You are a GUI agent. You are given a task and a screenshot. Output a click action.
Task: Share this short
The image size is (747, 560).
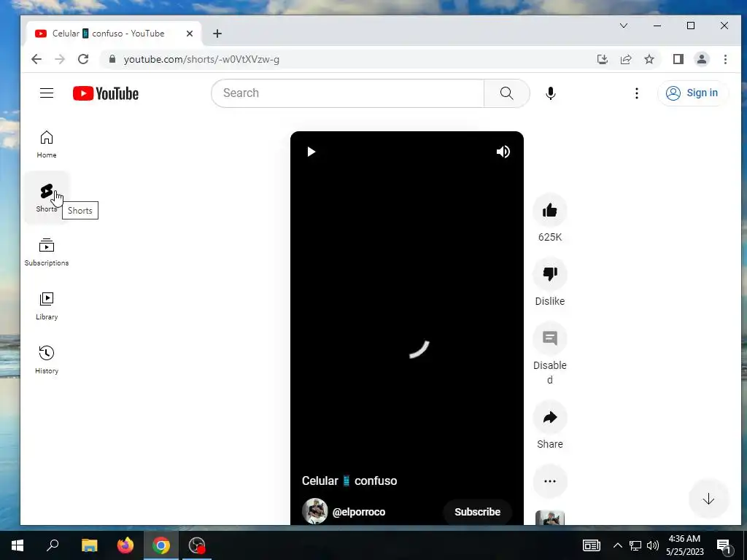[x=550, y=417]
